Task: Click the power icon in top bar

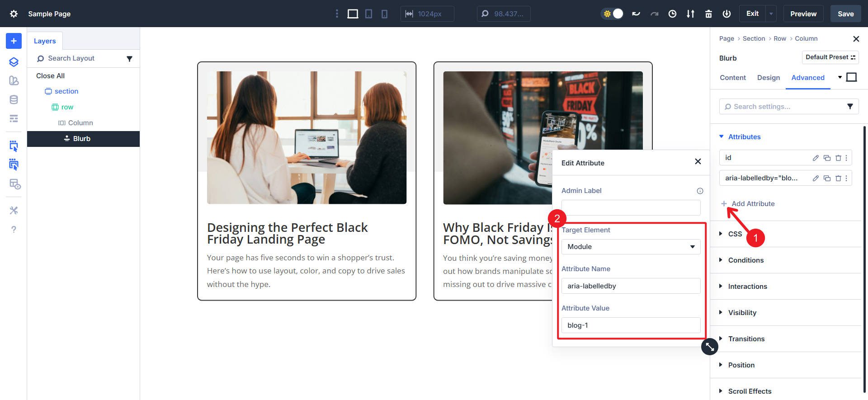Action: 726,14
